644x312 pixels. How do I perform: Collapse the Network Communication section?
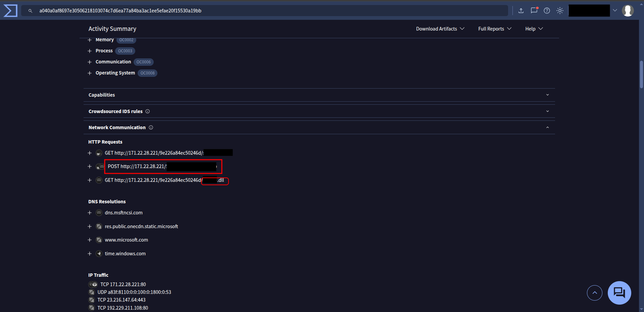pos(547,127)
